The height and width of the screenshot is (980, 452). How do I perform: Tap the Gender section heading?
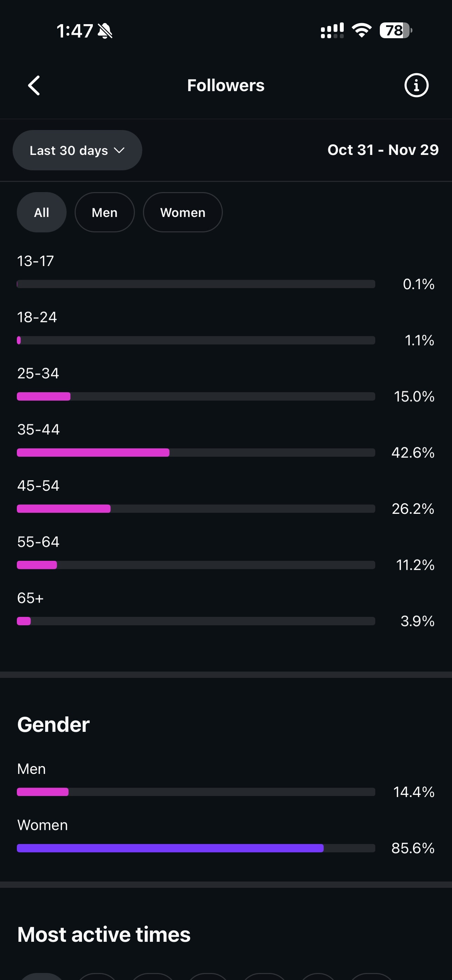coord(54,724)
